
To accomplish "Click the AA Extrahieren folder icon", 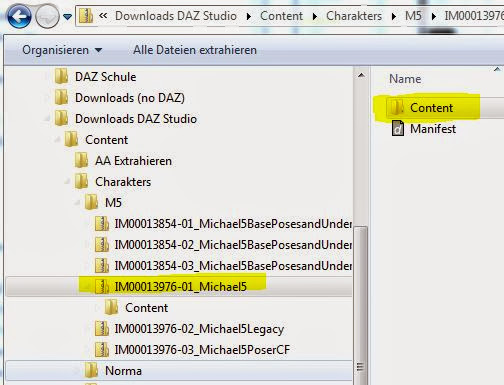I will point(81,160).
